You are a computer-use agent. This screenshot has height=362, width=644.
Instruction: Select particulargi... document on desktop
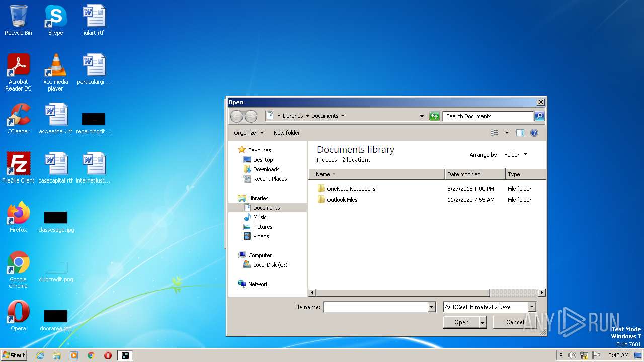coord(94,69)
